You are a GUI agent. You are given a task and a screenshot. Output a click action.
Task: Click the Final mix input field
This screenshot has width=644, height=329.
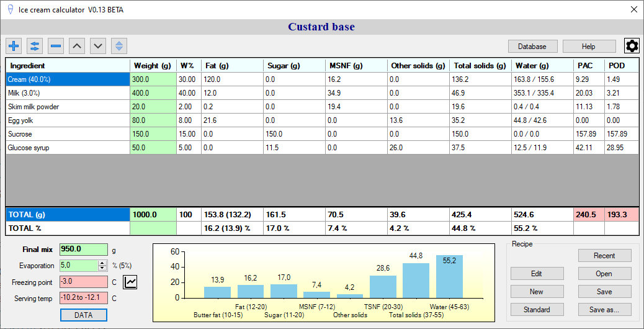coord(83,250)
